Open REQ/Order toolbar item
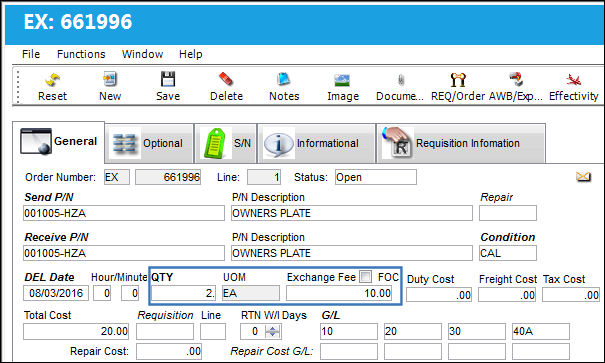 458,87
